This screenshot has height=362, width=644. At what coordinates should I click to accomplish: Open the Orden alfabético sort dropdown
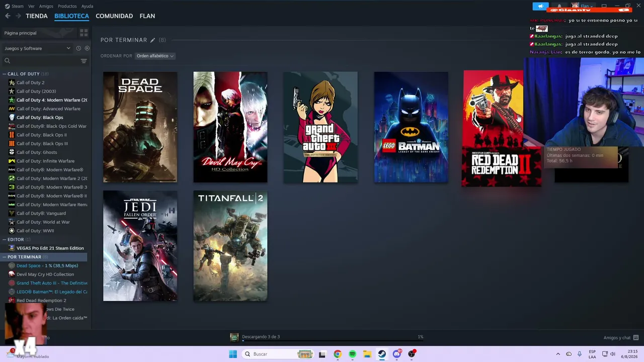pyautogui.click(x=155, y=56)
